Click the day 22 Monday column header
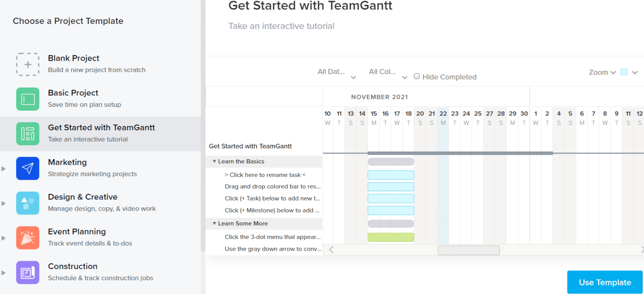 443,118
